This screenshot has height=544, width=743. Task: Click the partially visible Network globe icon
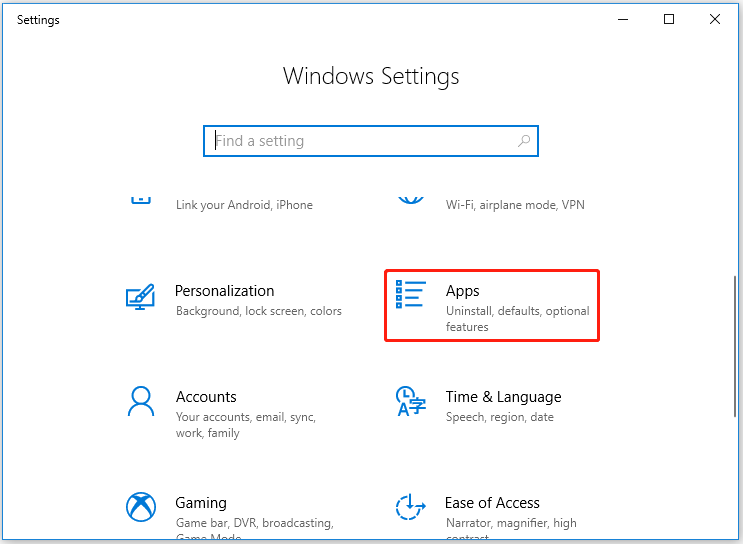(410, 199)
